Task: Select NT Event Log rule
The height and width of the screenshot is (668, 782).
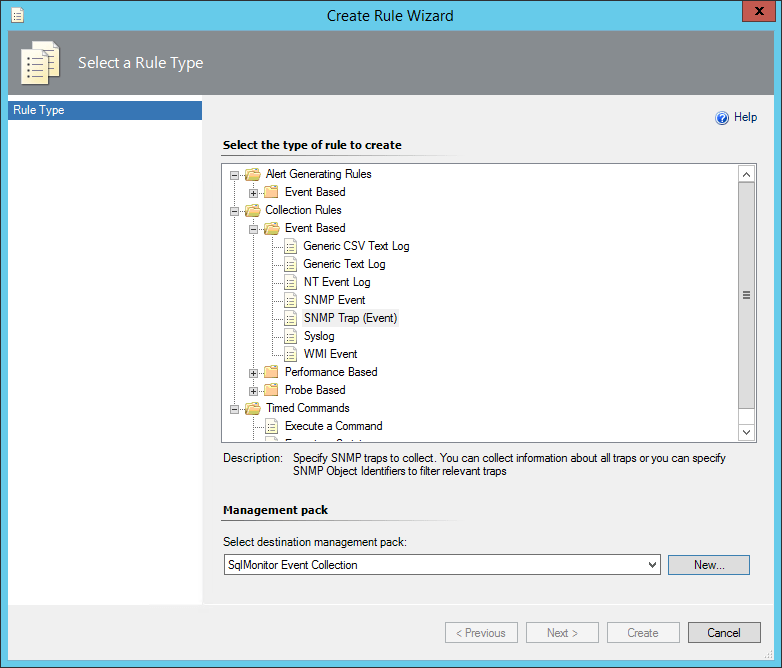Action: pos(337,282)
